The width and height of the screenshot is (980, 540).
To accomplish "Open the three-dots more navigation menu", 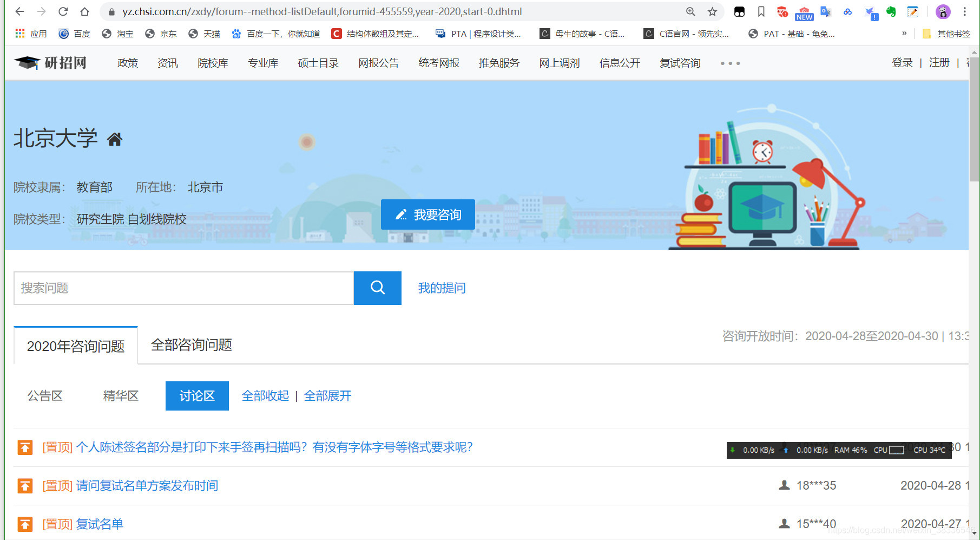I will (730, 63).
